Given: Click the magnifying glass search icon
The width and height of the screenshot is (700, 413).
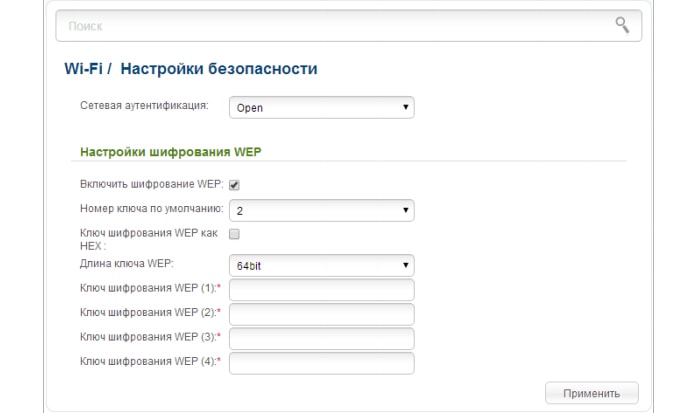Looking at the screenshot, I should (622, 25).
